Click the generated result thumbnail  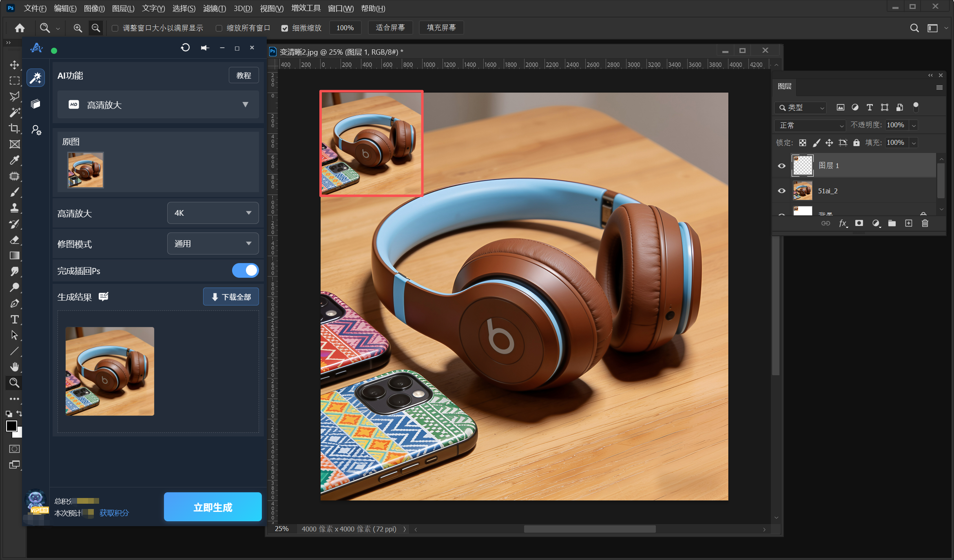110,371
